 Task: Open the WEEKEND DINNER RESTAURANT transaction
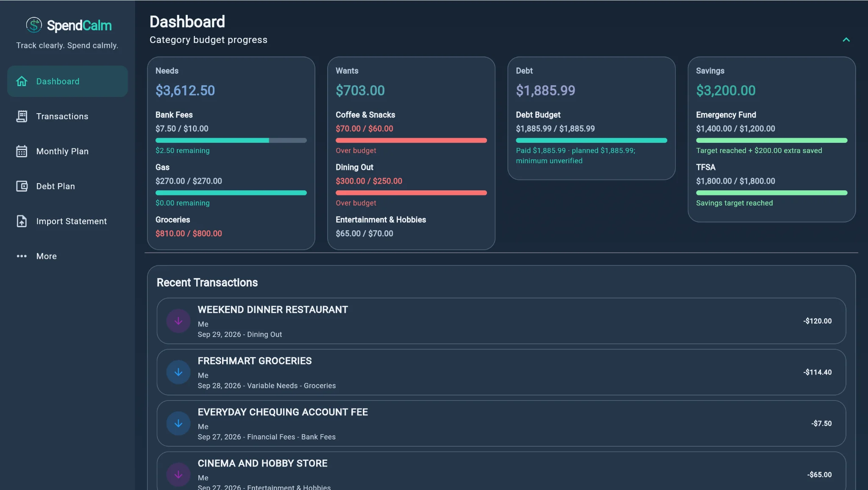tap(501, 321)
